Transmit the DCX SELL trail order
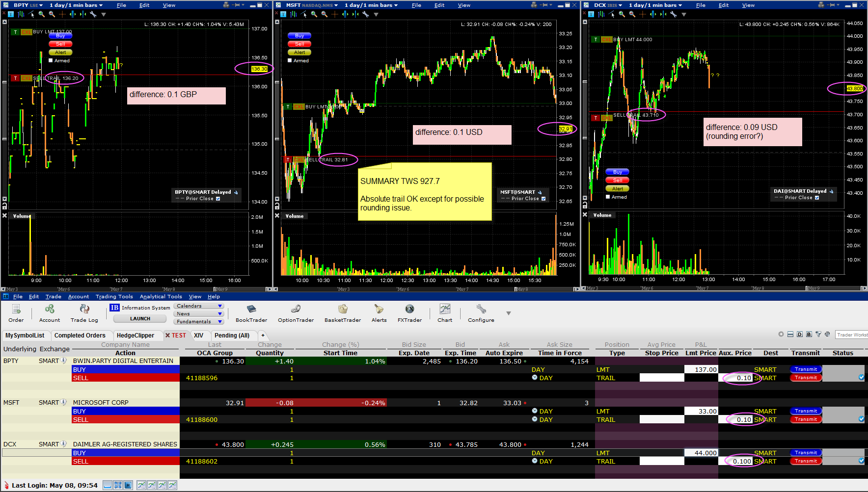This screenshot has height=492, width=868. [806, 461]
